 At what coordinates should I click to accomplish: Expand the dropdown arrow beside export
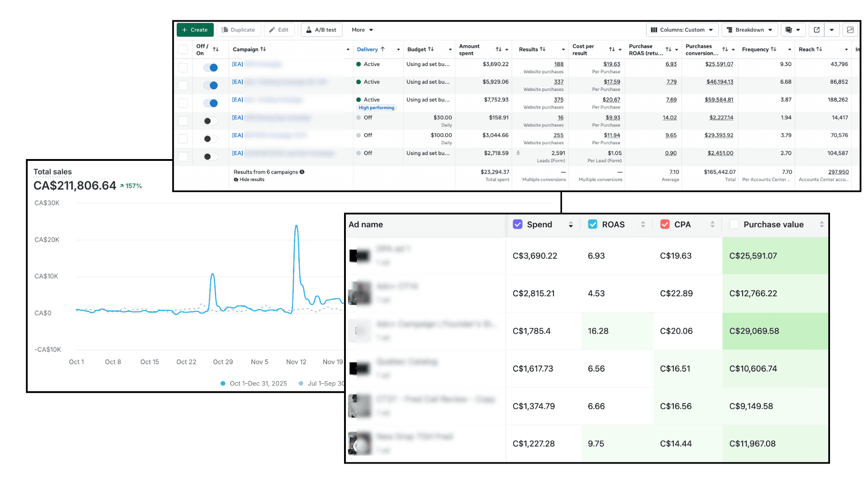click(x=832, y=30)
